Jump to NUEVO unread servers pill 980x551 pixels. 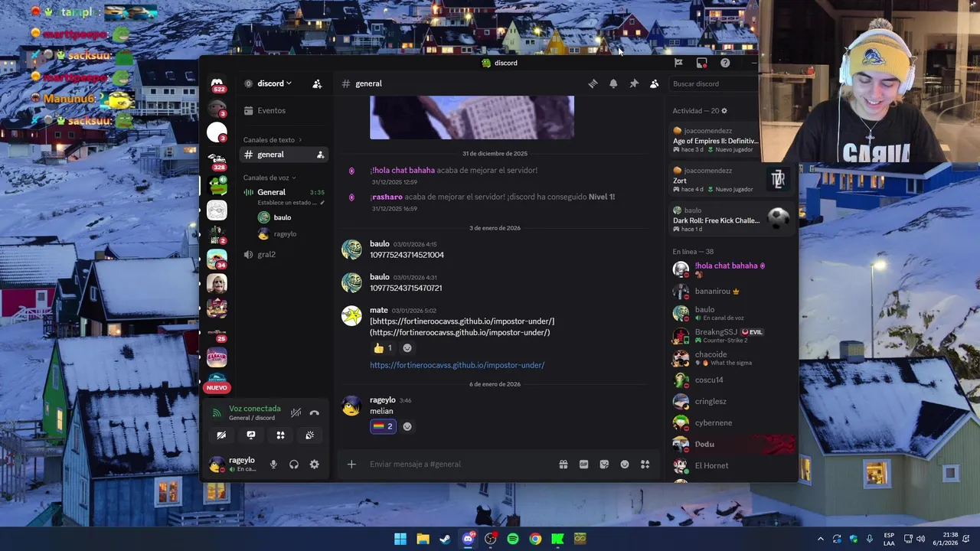[217, 388]
